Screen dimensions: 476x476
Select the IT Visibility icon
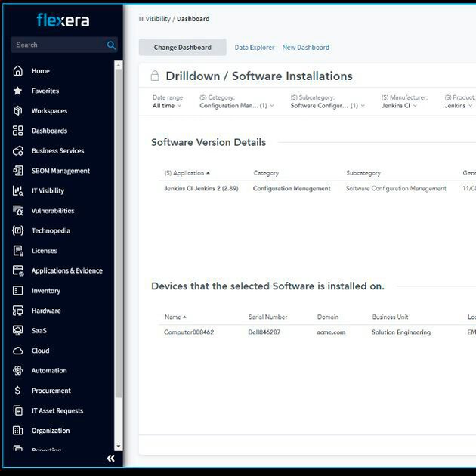17,190
